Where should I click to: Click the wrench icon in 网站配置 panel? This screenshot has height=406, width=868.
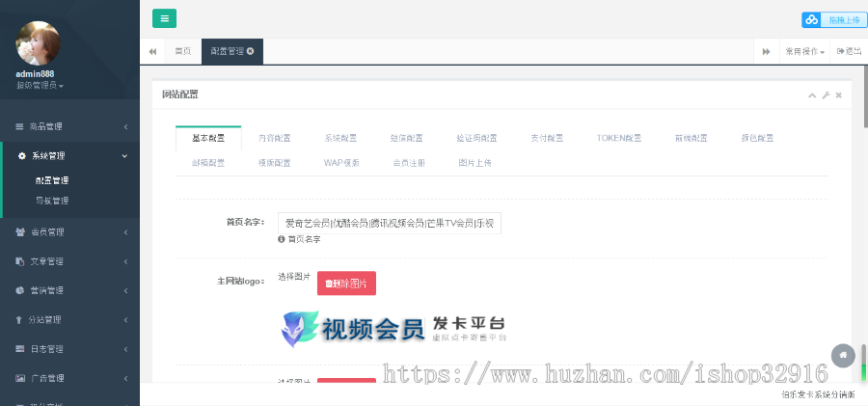[826, 95]
